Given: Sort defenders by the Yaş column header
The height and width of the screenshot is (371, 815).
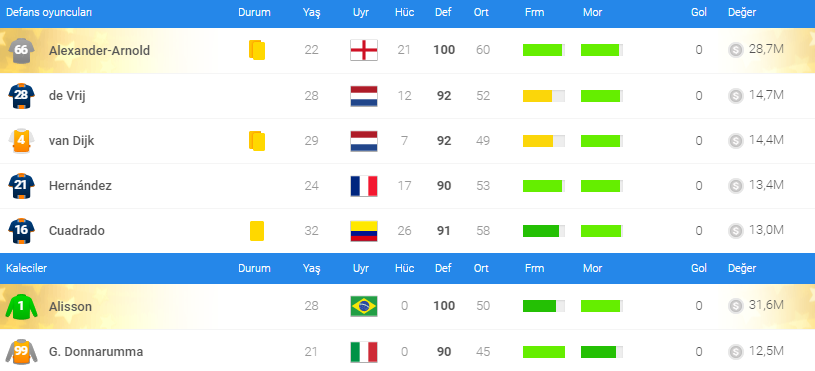Looking at the screenshot, I should tap(311, 12).
